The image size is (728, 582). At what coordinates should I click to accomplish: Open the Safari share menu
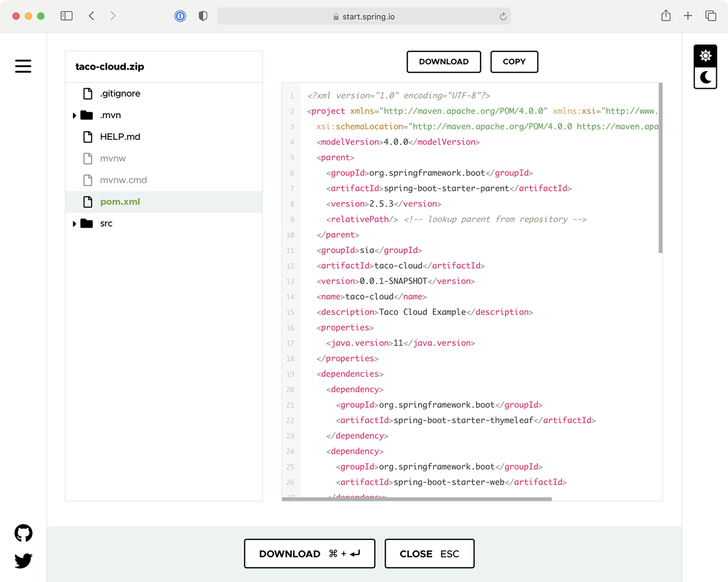coord(666,16)
